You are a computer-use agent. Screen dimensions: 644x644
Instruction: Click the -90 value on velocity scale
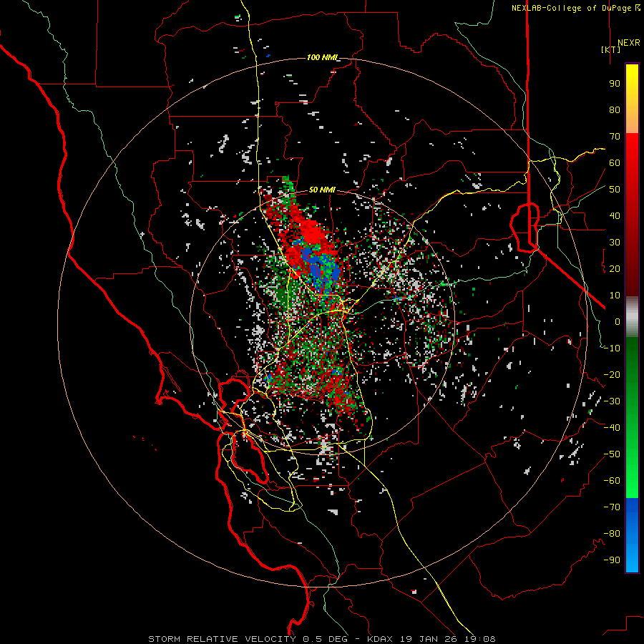(612, 560)
